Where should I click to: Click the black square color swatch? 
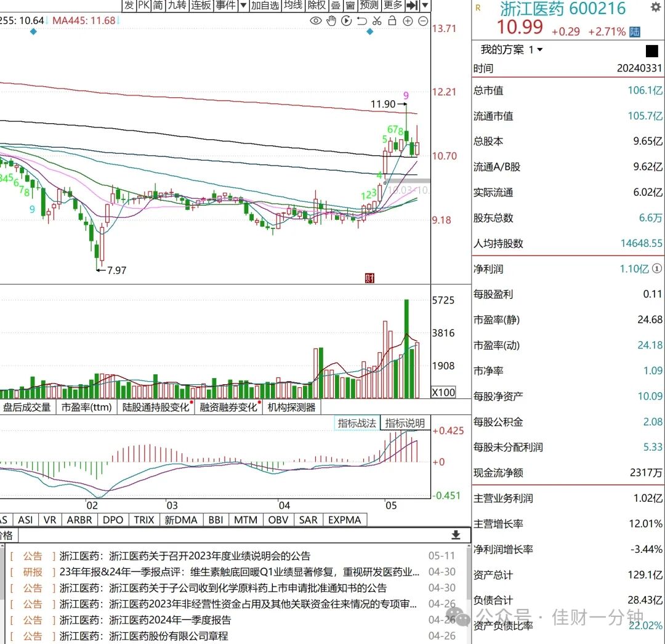click(652, 51)
